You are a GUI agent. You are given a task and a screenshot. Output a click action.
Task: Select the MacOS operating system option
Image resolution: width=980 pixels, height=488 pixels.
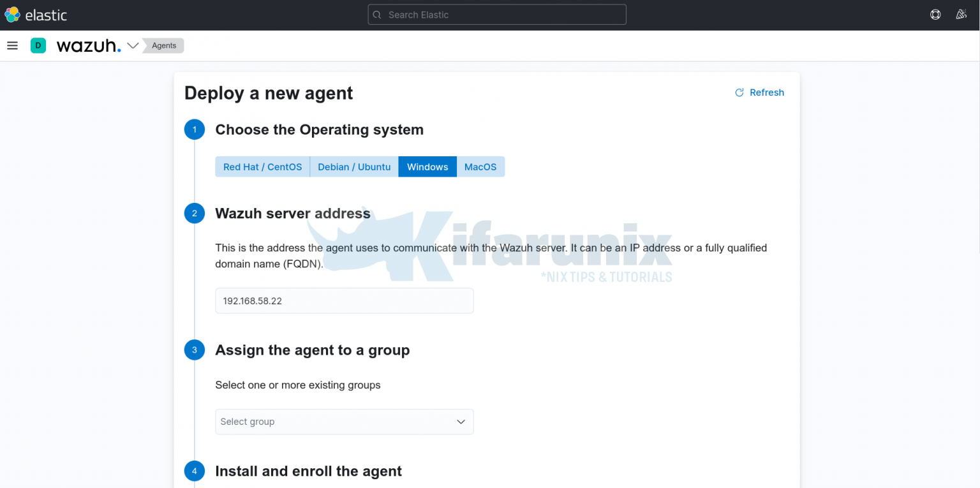[x=480, y=166]
